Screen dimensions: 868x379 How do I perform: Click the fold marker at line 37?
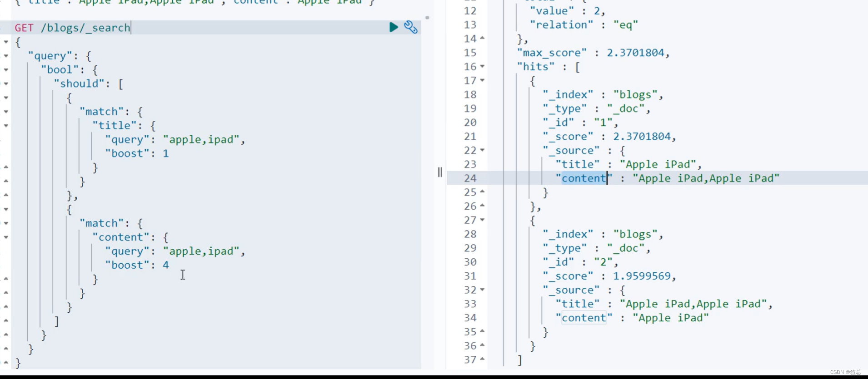(482, 359)
